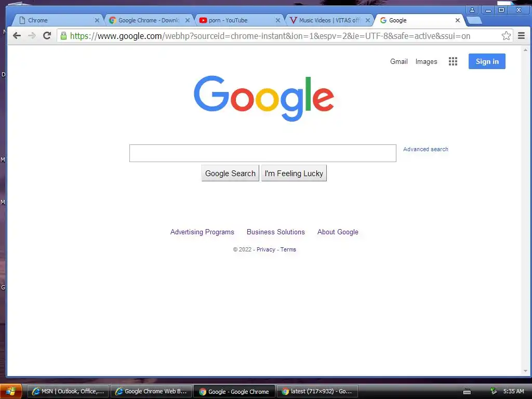Image resolution: width=532 pixels, height=399 pixels.
Task: Open the Terms link
Action: coord(288,249)
